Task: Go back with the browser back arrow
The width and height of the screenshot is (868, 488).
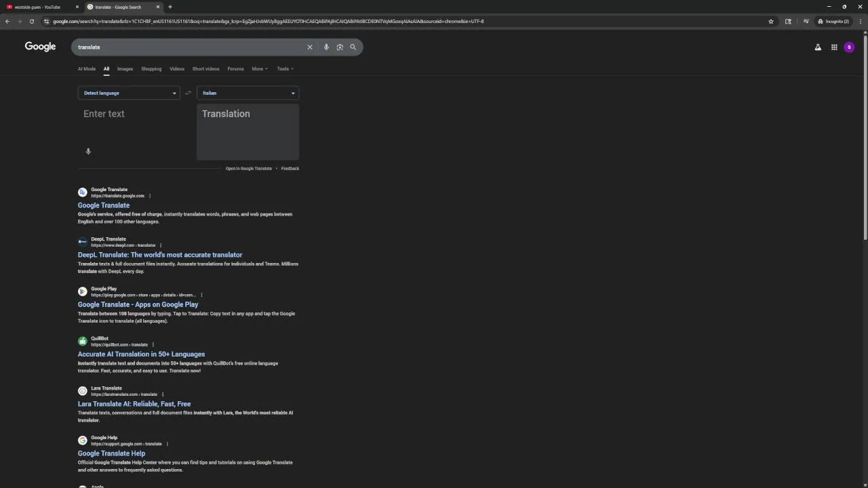Action: (7, 21)
